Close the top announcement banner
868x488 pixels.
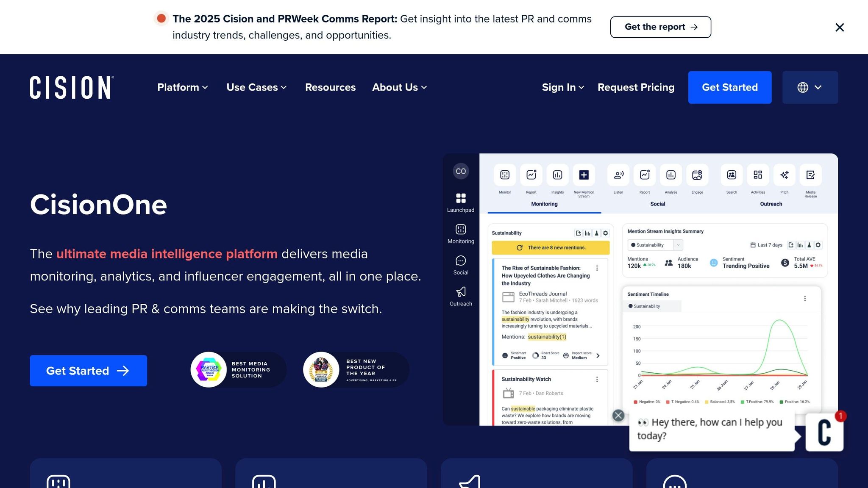pos(840,28)
